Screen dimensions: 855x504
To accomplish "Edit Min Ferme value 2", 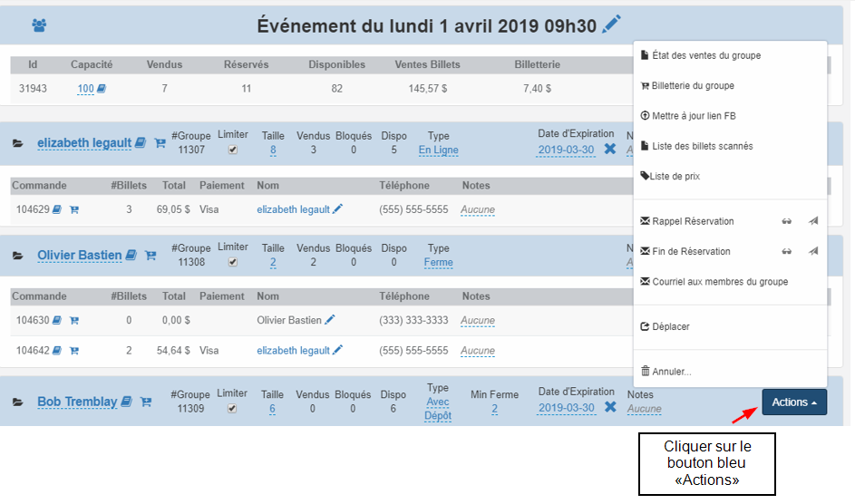I will coord(494,409).
